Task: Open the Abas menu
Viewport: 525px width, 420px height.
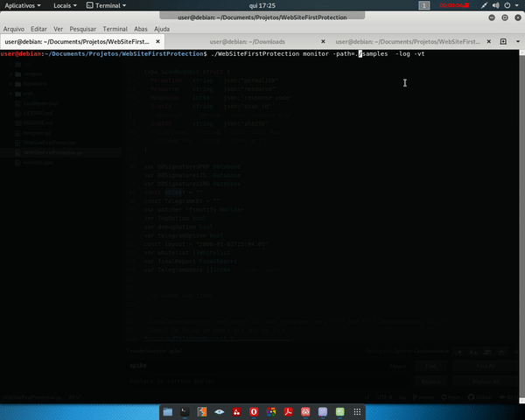Action: tap(141, 28)
